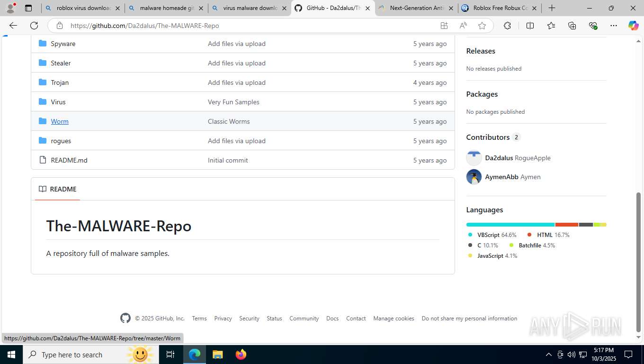Open the Privacy footer link
Viewport: 644px width, 364px height.
pyautogui.click(x=223, y=318)
